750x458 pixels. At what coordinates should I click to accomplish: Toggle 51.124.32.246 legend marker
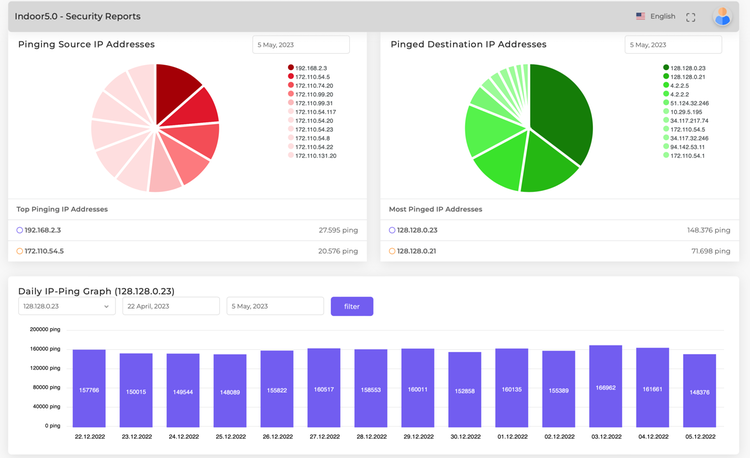point(666,102)
